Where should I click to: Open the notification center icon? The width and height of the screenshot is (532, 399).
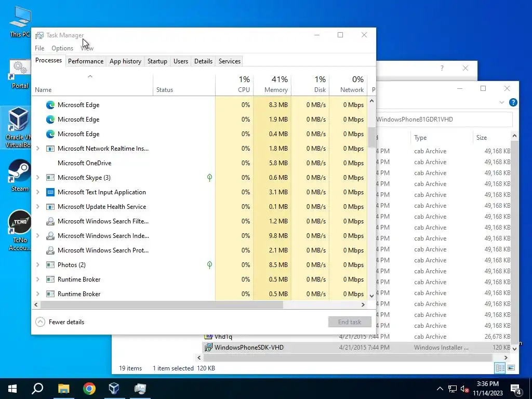[516, 389]
